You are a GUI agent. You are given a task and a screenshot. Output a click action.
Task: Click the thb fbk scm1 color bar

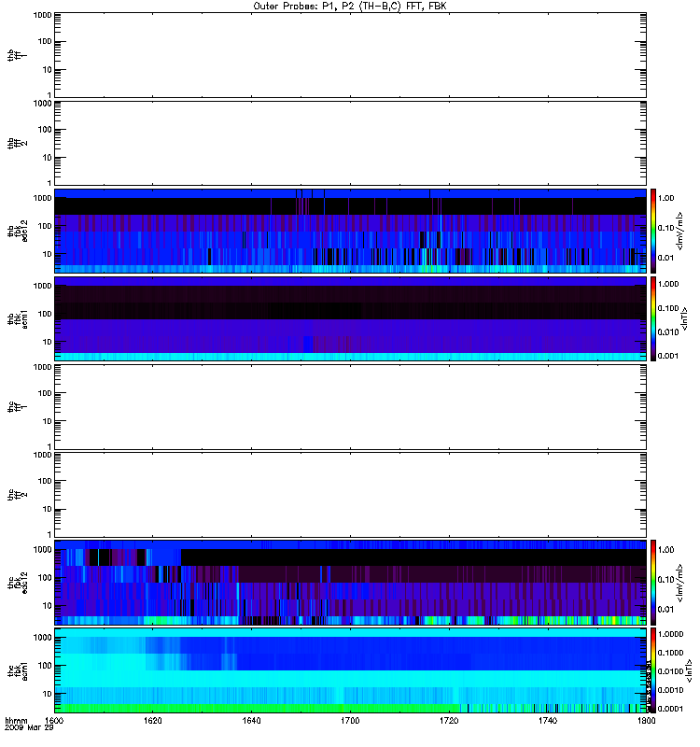point(653,318)
